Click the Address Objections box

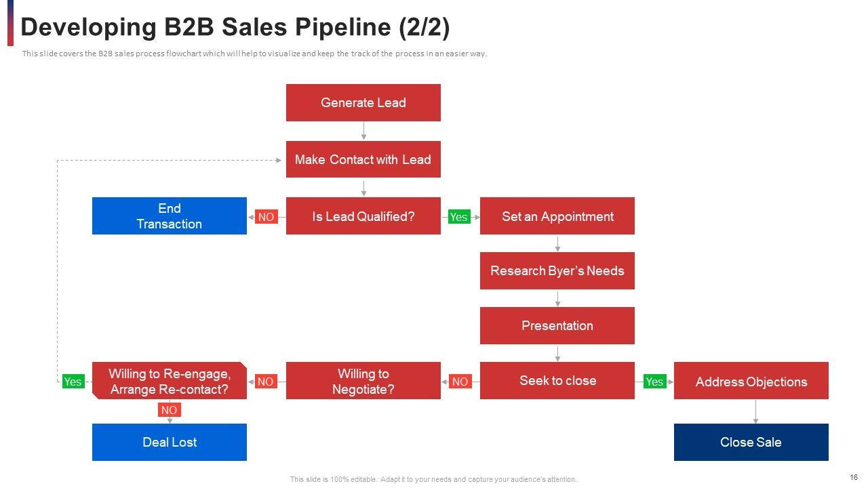click(751, 382)
